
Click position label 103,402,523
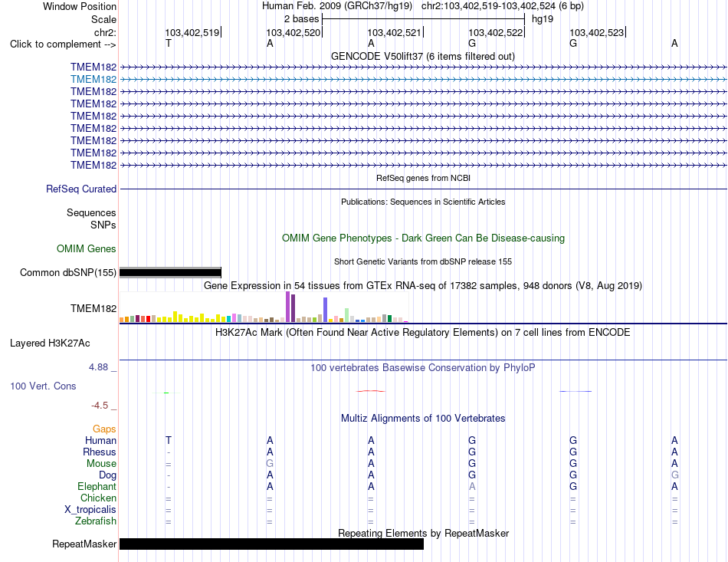tap(597, 32)
